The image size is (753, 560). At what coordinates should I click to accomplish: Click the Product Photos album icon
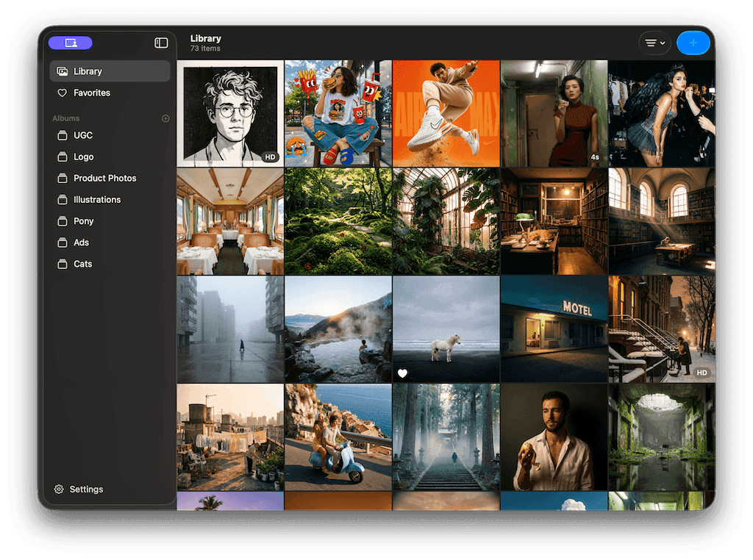coord(63,178)
